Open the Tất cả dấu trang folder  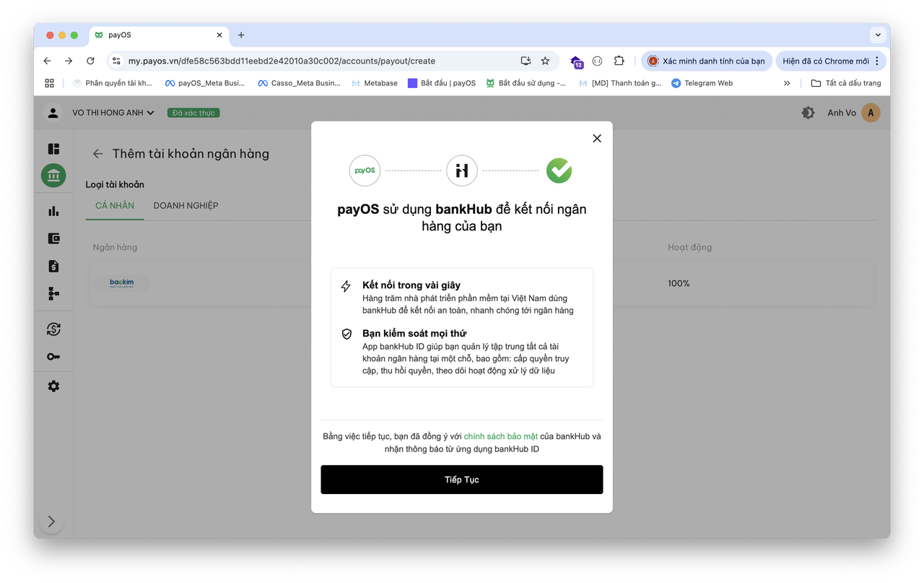click(x=846, y=83)
